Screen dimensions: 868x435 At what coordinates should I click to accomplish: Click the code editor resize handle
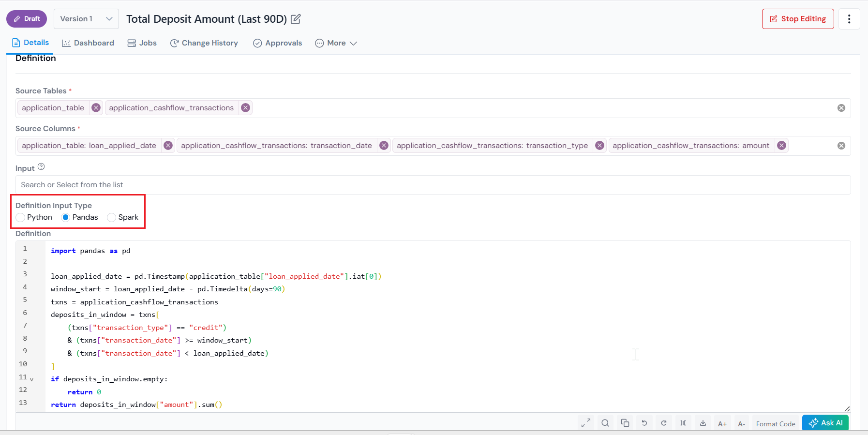(x=847, y=409)
